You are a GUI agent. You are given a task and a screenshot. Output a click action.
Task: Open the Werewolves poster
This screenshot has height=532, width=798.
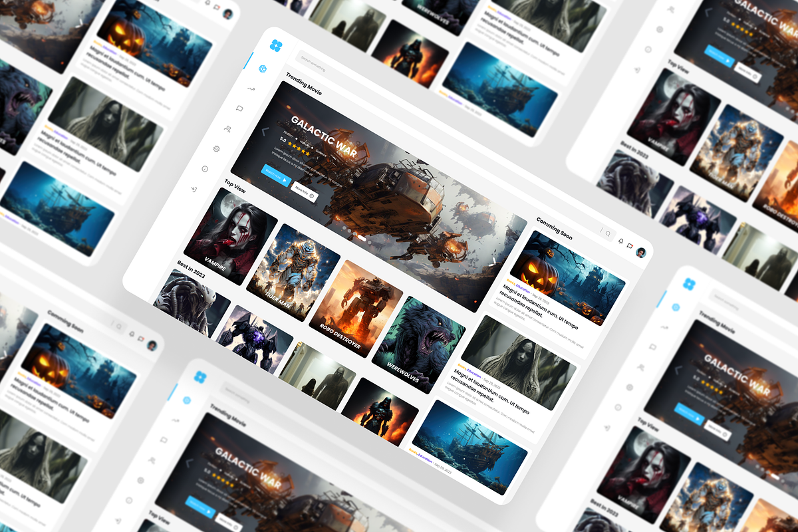coord(418,345)
